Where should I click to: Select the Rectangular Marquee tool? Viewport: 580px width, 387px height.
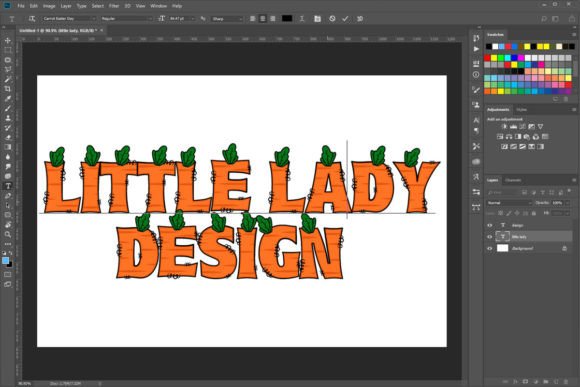(8, 50)
